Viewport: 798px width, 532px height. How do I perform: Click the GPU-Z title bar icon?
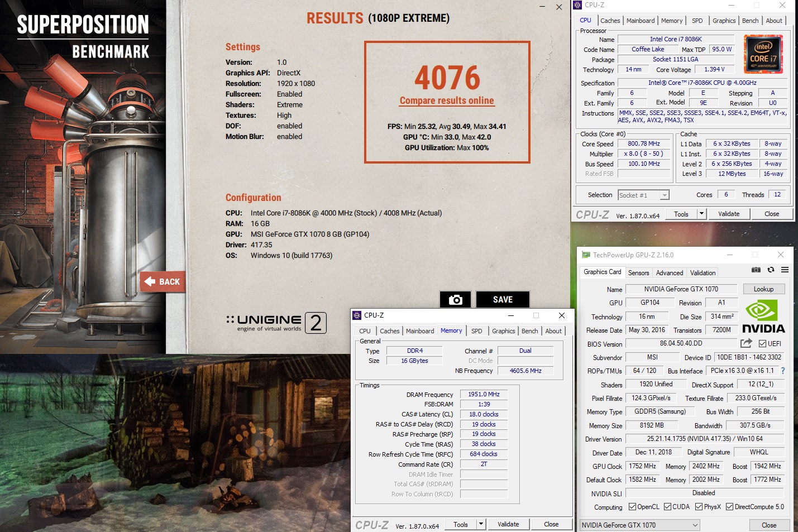586,255
